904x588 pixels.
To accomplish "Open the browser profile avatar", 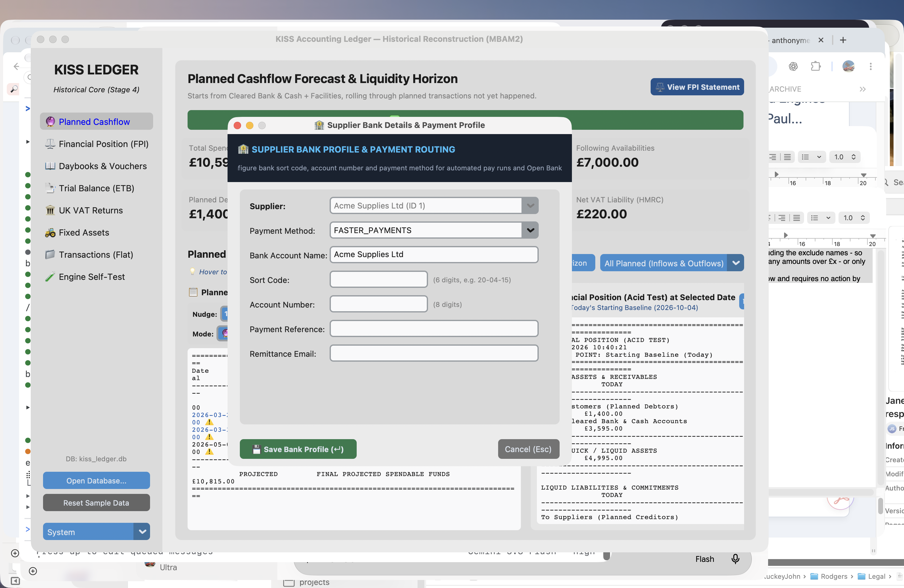I will click(849, 66).
